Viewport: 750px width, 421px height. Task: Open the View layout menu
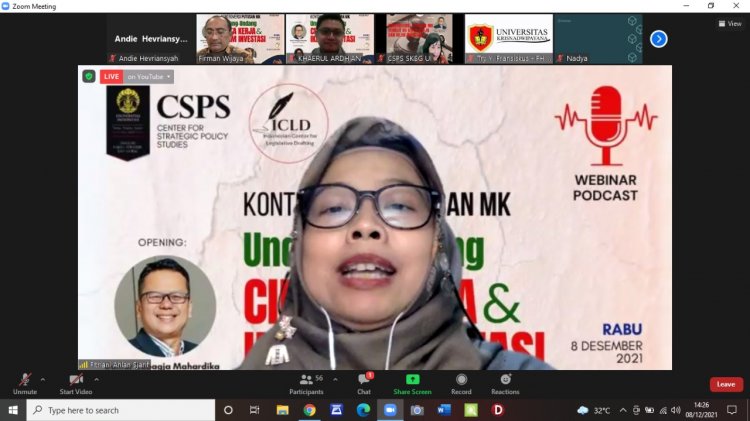tap(730, 23)
